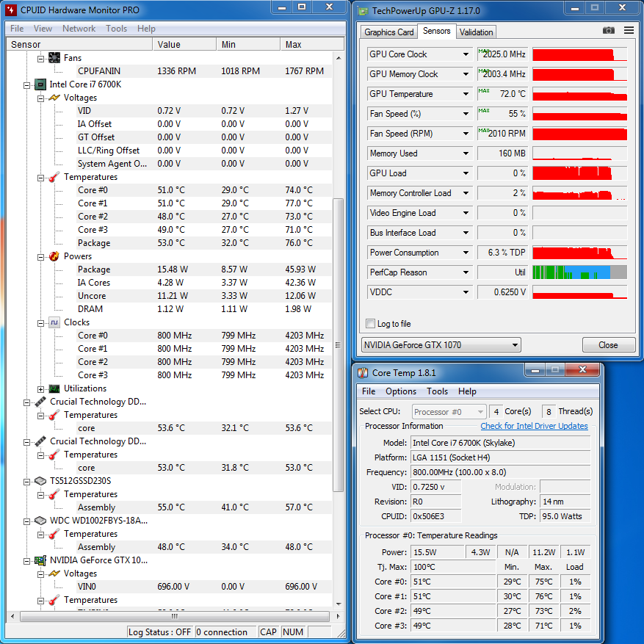644x644 pixels.
Task: Click the NVIDIA GeForce GTX graphics card icon
Action: [x=40, y=560]
